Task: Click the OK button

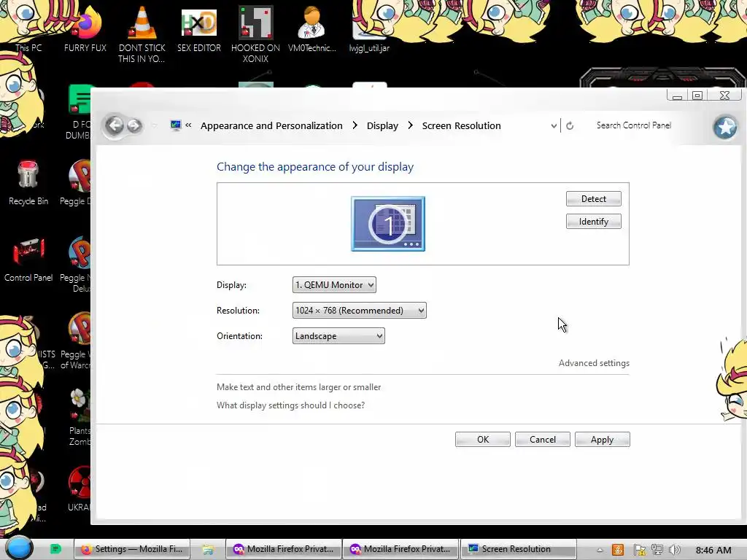Action: point(483,440)
